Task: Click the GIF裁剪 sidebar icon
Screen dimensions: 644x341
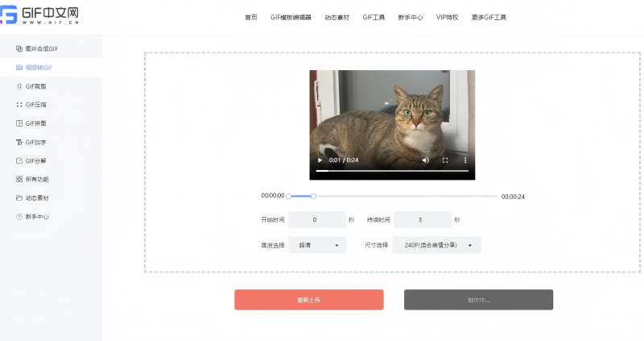Action: [19, 86]
